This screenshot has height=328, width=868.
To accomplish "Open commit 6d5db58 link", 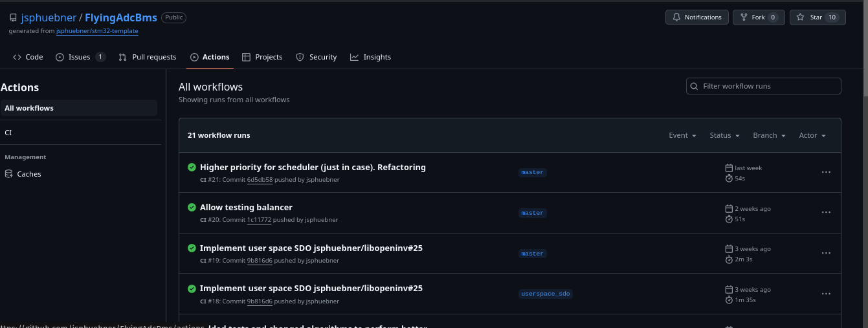I will (260, 180).
